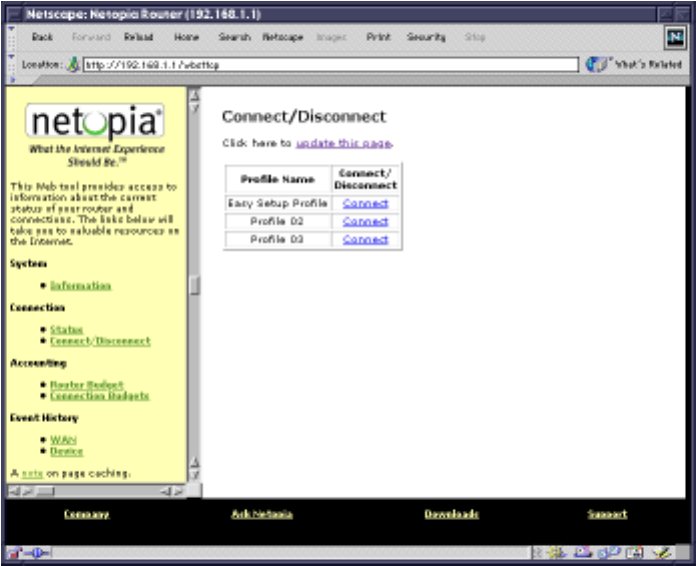Open the System Information link
The height and width of the screenshot is (566, 696).
pyautogui.click(x=80, y=285)
